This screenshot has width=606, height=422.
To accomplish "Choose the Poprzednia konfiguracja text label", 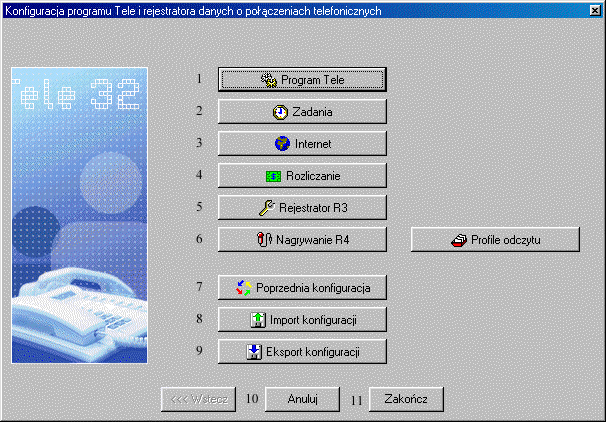I will (313, 289).
